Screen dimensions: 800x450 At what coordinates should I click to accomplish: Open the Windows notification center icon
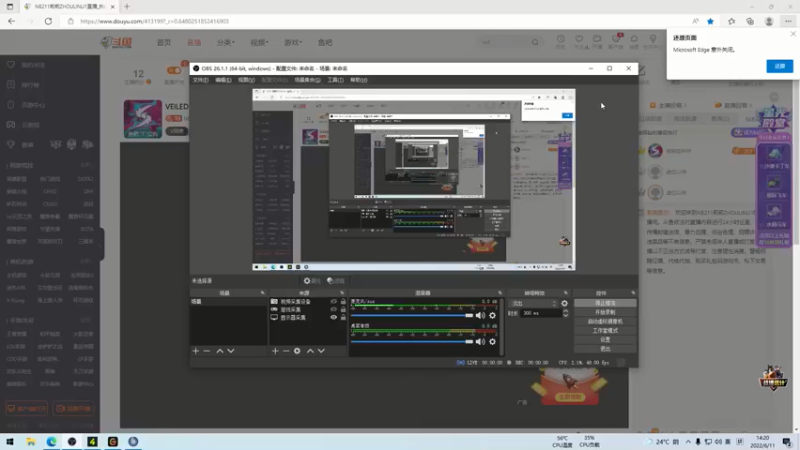coord(787,441)
